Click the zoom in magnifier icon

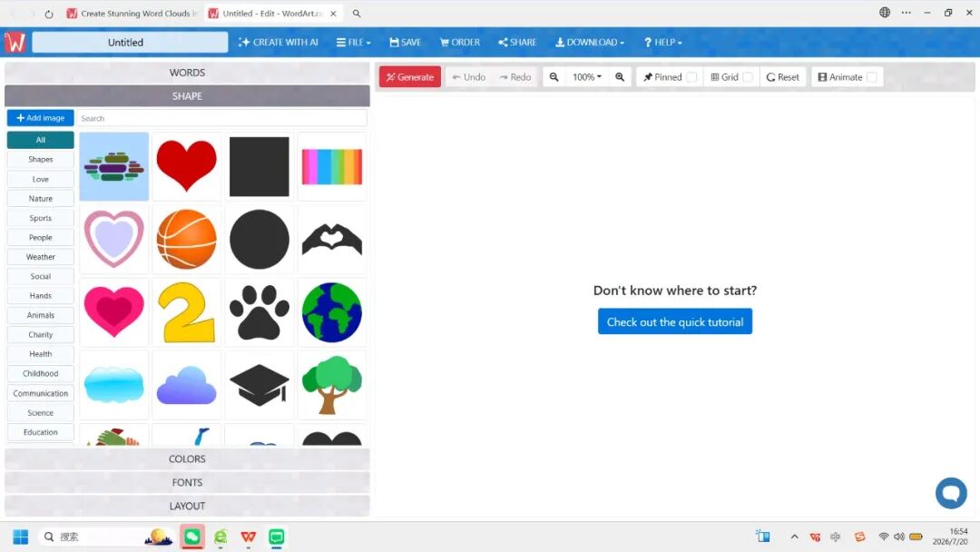pyautogui.click(x=620, y=77)
